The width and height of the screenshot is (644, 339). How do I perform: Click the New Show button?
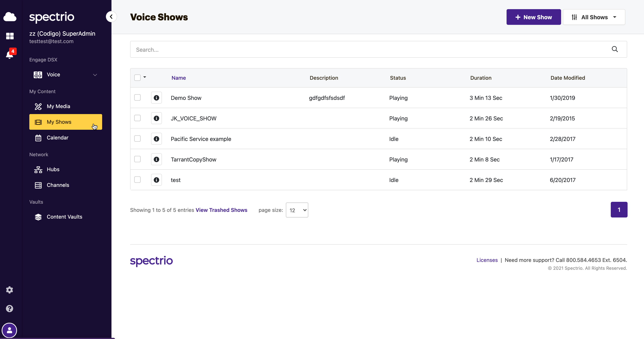(x=534, y=17)
